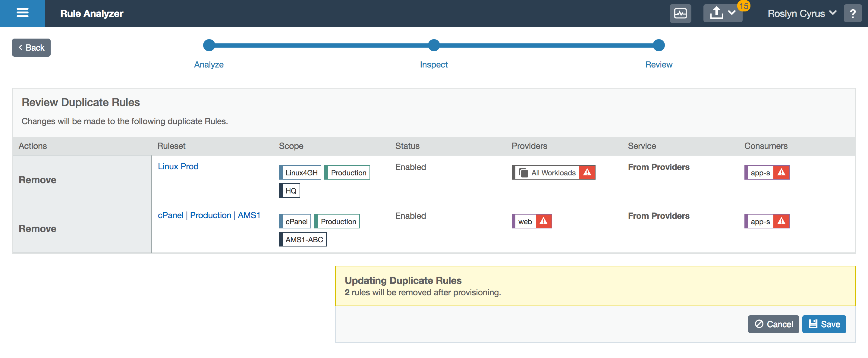Open the Roslyn Cyrus user menu
Viewport: 868px width, 358px height.
pyautogui.click(x=802, y=14)
